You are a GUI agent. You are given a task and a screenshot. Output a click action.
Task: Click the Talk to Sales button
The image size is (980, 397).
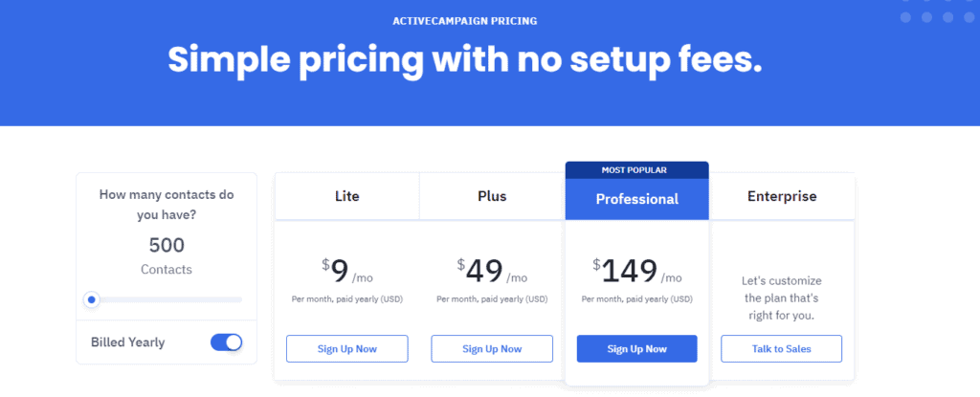[x=782, y=349]
